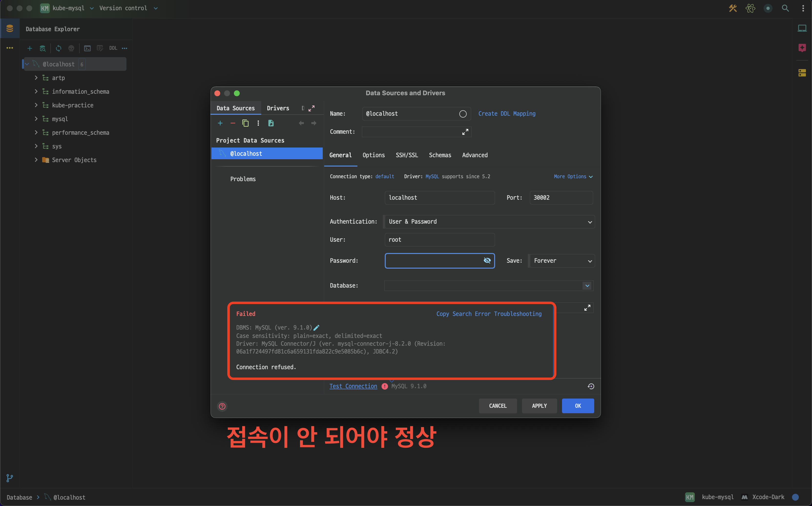
Task: Expand the More Options menu
Action: (573, 176)
